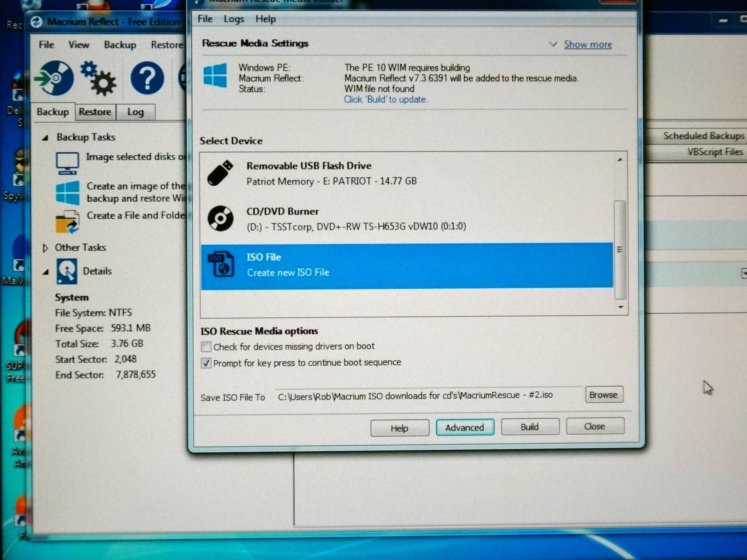Open the File menu in Macrium Reflect
The height and width of the screenshot is (560, 747).
tap(46, 45)
